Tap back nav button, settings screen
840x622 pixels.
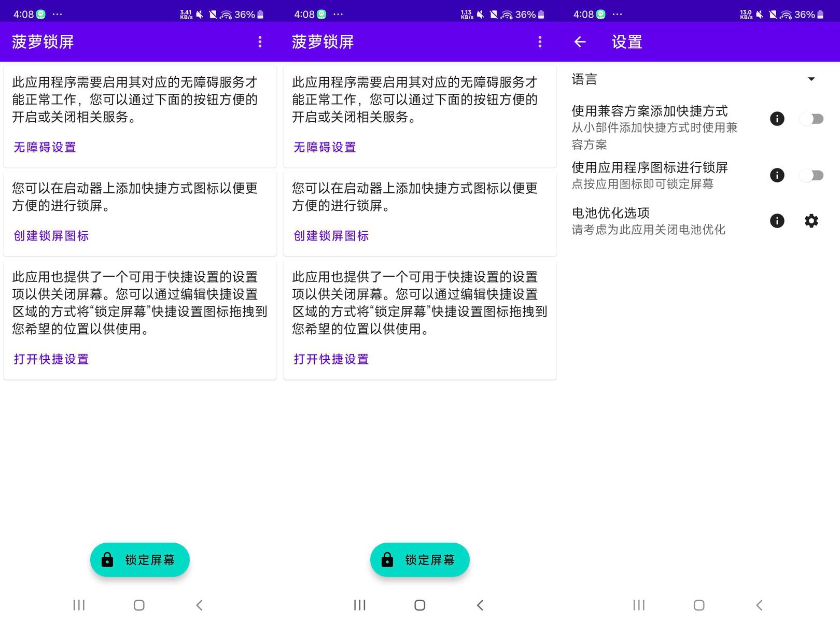pyautogui.click(x=759, y=605)
